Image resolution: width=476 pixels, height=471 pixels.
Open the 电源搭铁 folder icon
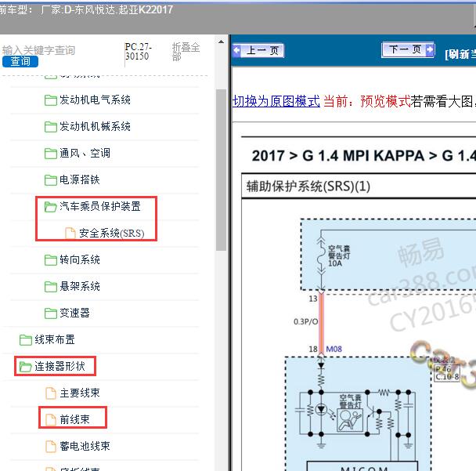50,180
